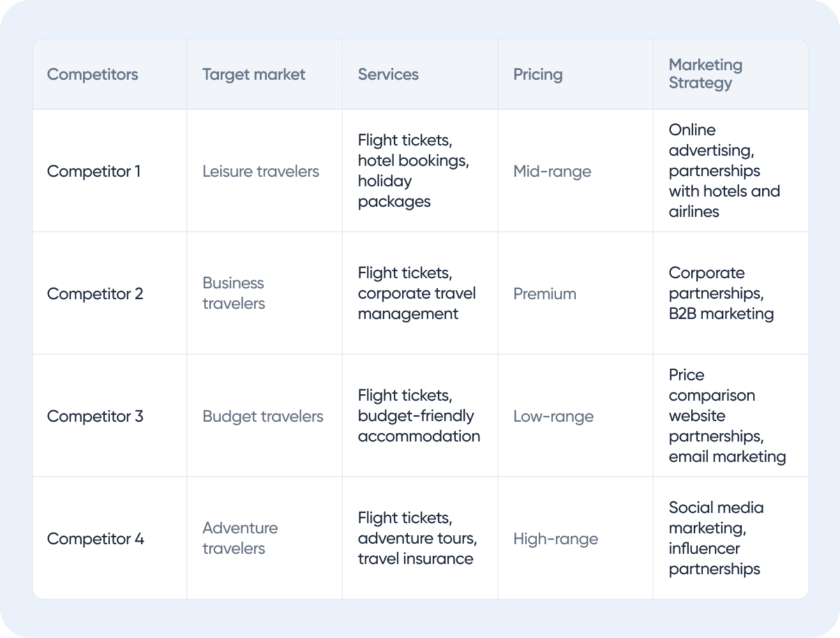840x638 pixels.
Task: Select the Competitor 1 row label
Action: pyautogui.click(x=94, y=171)
